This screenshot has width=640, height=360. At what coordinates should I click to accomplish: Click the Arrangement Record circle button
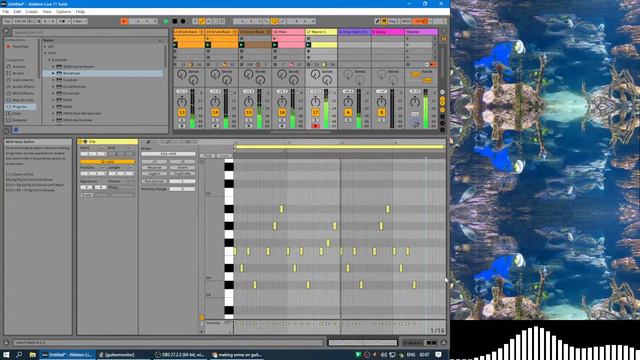[x=183, y=21]
